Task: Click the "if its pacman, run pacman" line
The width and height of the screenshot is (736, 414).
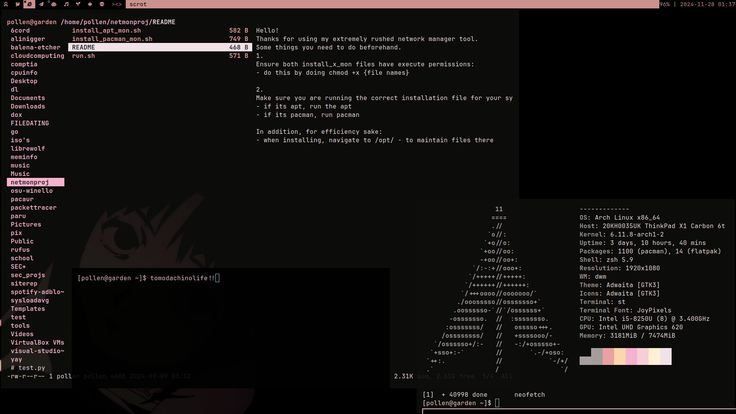Action: 307,115
